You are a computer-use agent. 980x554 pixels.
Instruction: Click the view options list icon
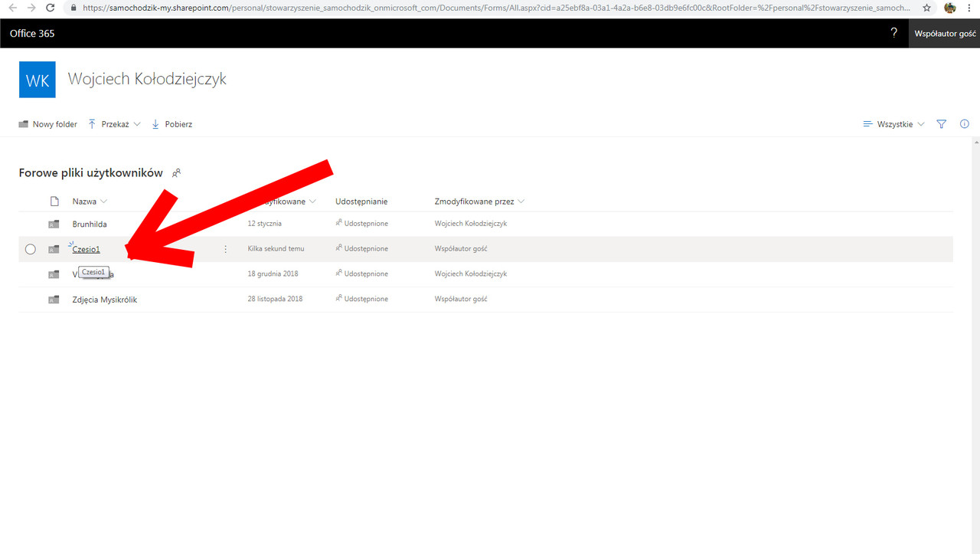tap(867, 123)
